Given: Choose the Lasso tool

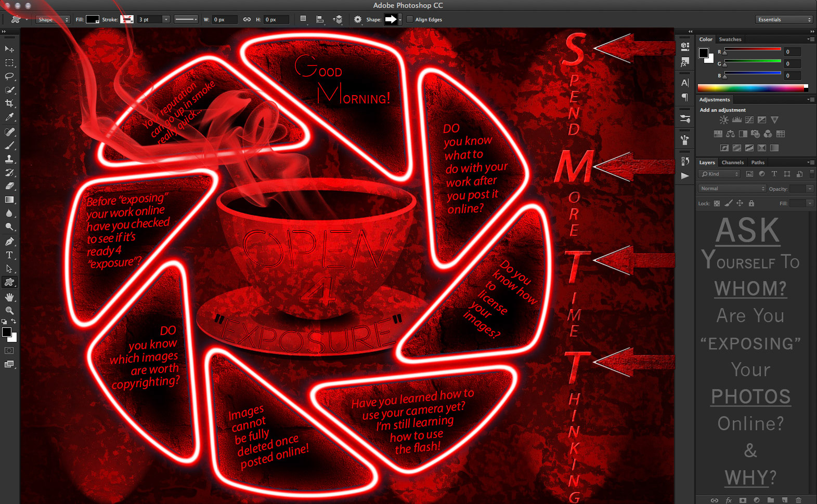Looking at the screenshot, I should pyautogui.click(x=9, y=76).
